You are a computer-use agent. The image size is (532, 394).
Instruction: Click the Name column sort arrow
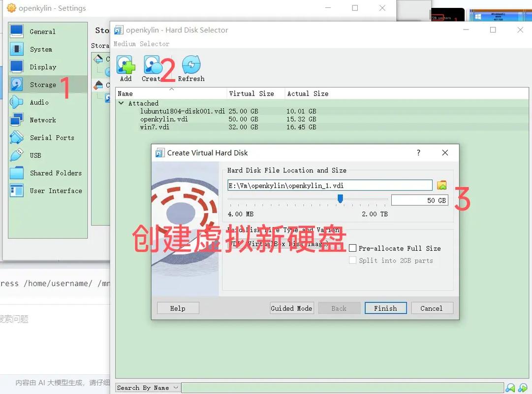click(172, 90)
